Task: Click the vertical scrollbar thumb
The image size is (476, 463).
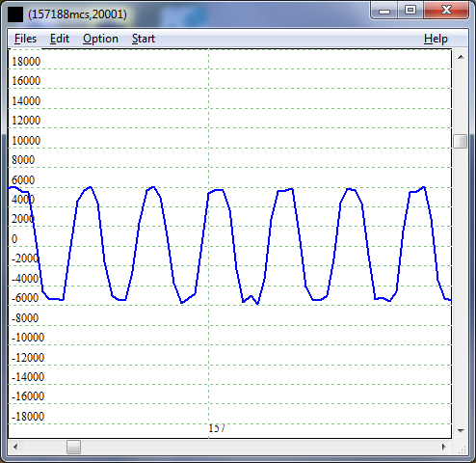Action: click(x=461, y=142)
